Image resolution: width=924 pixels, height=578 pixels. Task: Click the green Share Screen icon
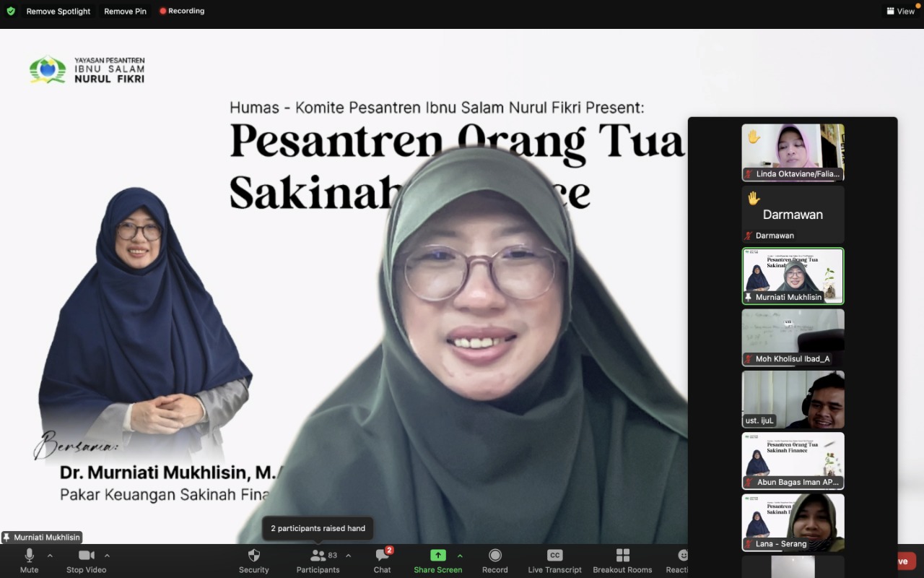pyautogui.click(x=437, y=556)
